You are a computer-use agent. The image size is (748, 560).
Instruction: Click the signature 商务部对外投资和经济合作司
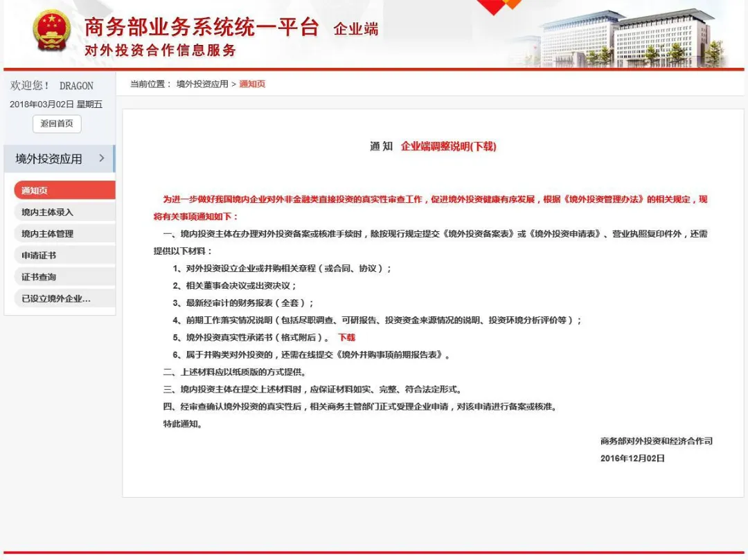click(657, 441)
